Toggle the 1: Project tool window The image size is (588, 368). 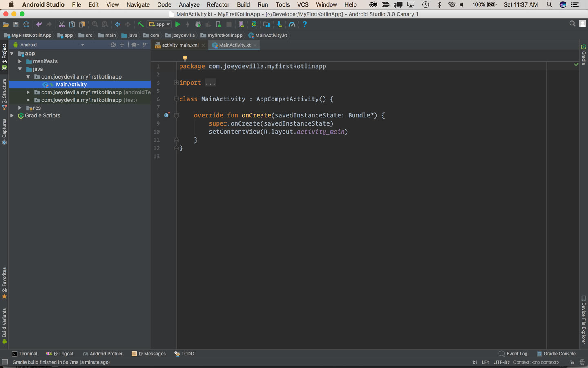pos(4,56)
